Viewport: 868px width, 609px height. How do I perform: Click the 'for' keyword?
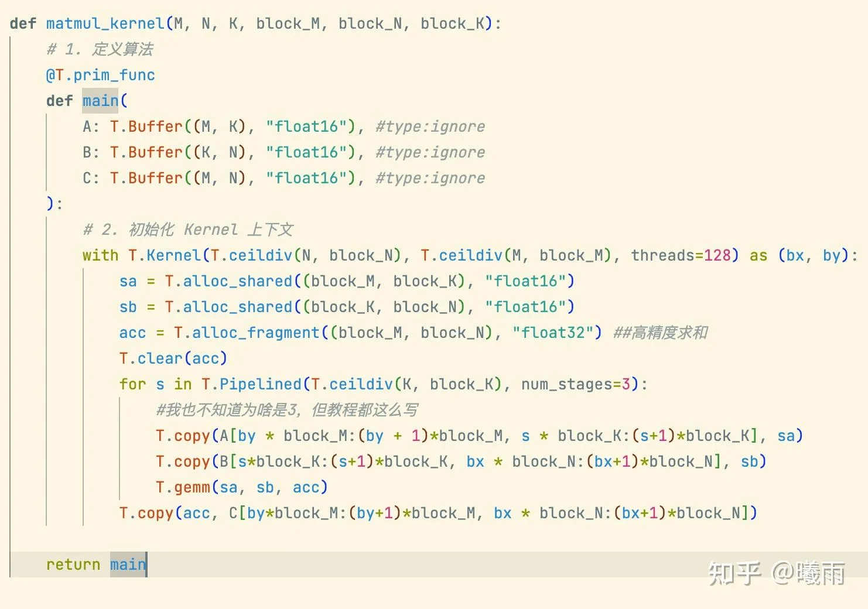point(132,384)
